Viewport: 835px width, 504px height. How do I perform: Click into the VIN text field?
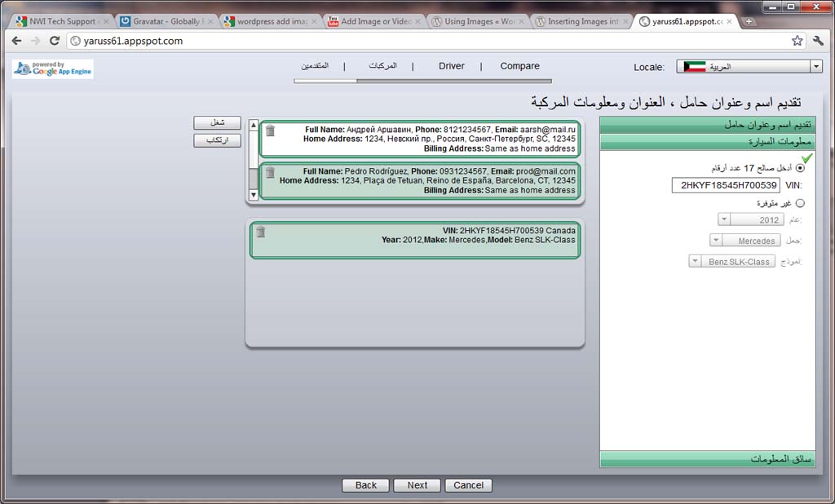pyautogui.click(x=725, y=185)
